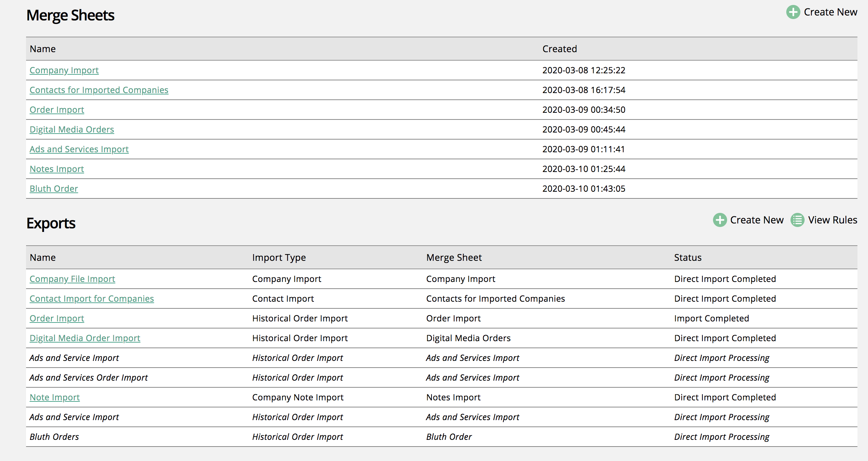Click the Status column header in Exports

[x=688, y=258]
